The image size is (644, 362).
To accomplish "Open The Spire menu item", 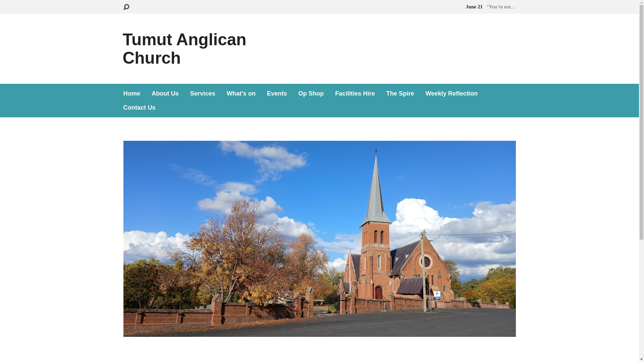I will pos(400,94).
